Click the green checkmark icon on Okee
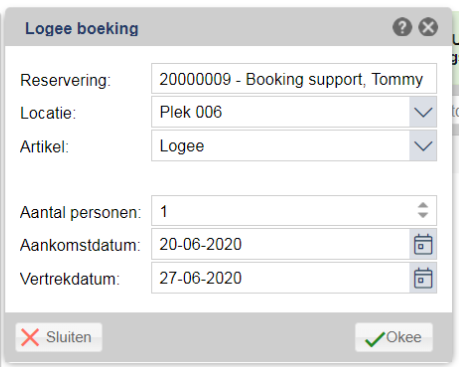 click(x=375, y=339)
